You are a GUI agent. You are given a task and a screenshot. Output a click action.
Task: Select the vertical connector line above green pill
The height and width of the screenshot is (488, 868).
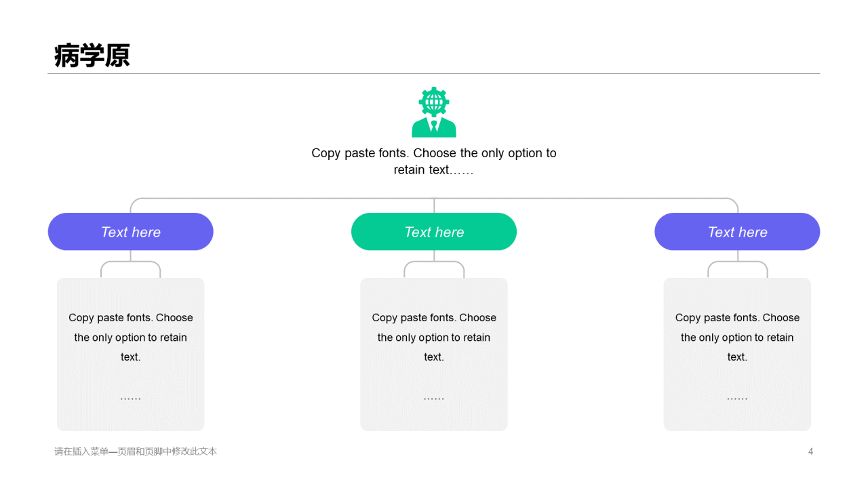pyautogui.click(x=434, y=206)
